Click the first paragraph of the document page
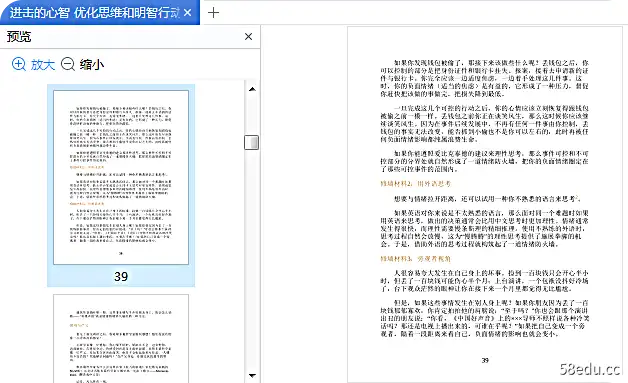The height and width of the screenshot is (383, 628). point(484,78)
